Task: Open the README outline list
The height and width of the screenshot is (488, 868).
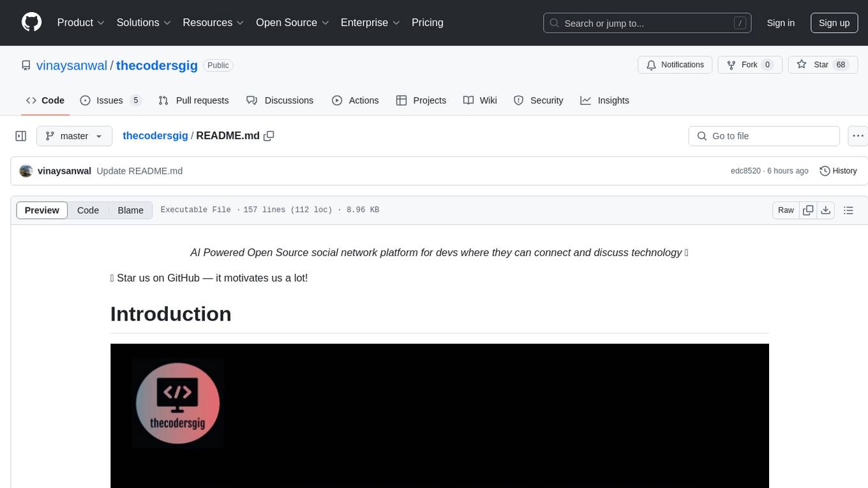Action: [848, 210]
